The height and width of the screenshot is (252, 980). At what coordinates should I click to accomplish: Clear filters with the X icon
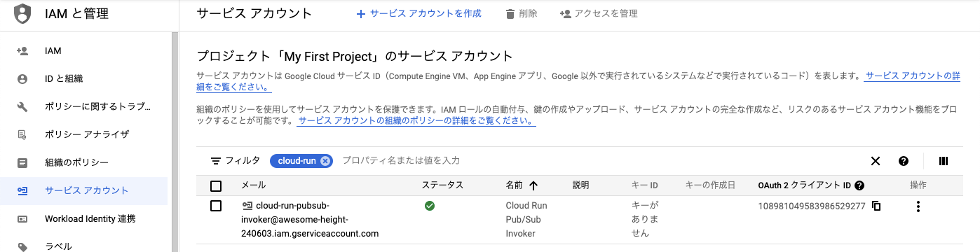(x=876, y=161)
